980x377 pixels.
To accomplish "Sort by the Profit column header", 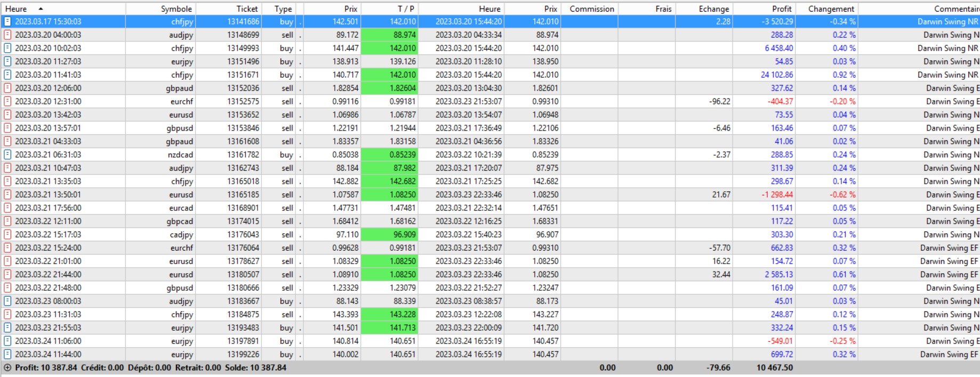I will (x=764, y=9).
